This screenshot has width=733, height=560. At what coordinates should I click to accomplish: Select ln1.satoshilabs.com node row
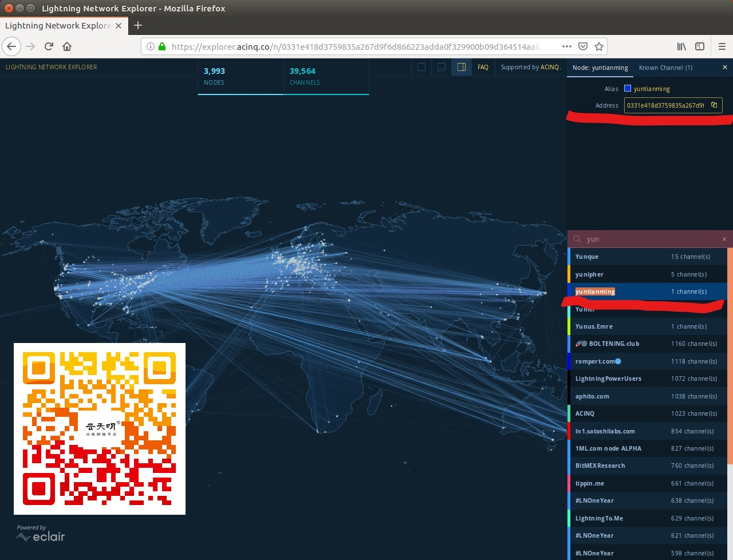click(x=647, y=431)
